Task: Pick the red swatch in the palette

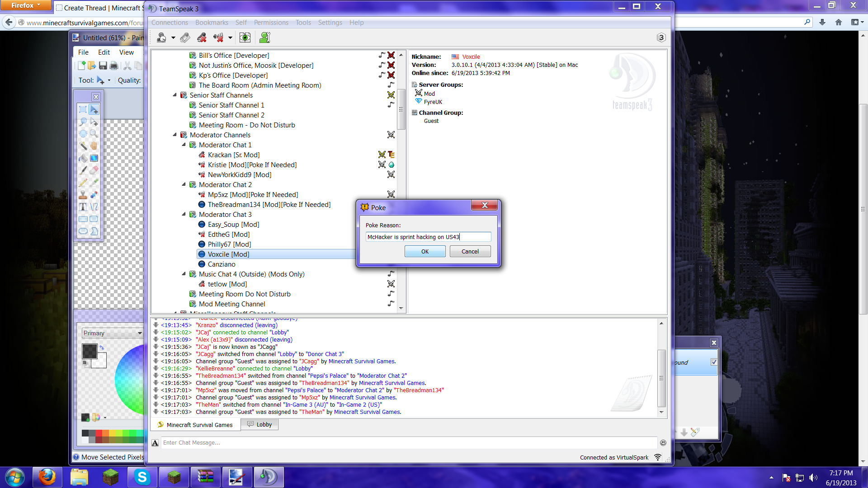Action: [x=99, y=433]
